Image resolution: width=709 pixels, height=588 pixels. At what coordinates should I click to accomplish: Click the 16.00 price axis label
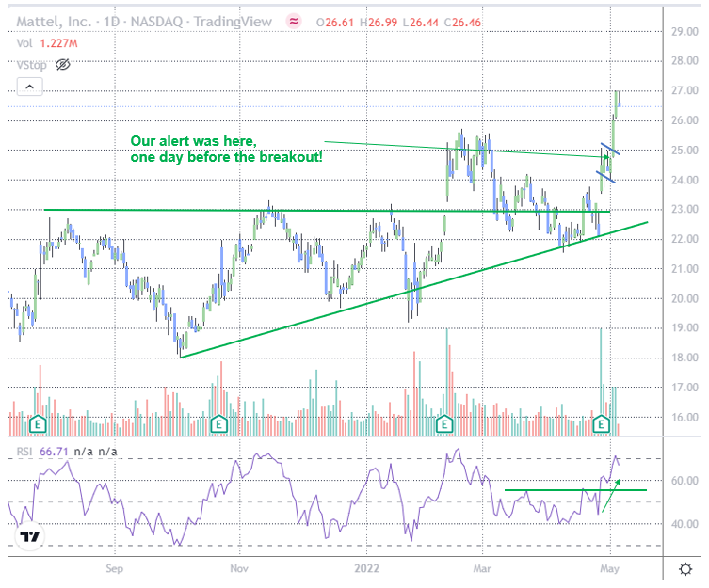pyautogui.click(x=685, y=418)
